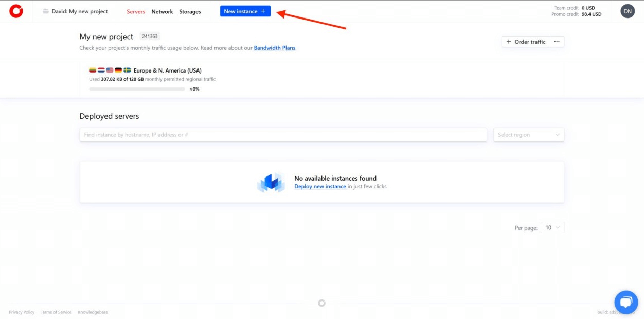Screen dimensions: 644x319
Task: Expand the Select region dropdown
Action: coord(528,135)
